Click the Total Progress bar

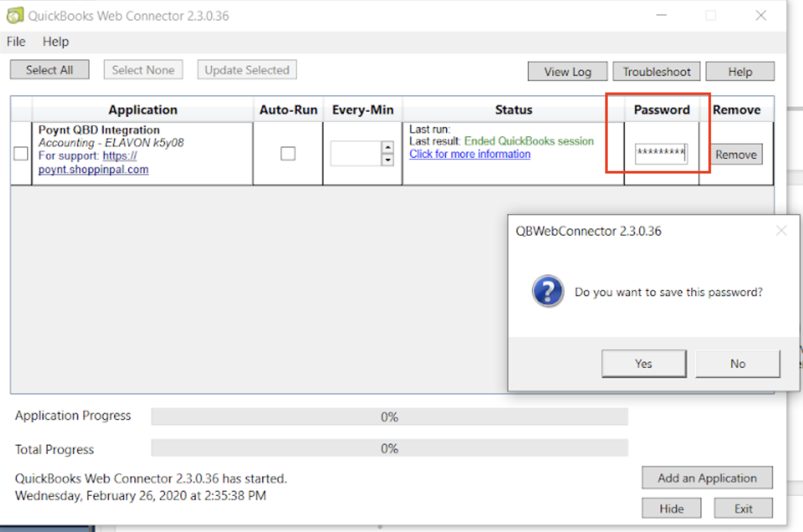pyautogui.click(x=389, y=448)
